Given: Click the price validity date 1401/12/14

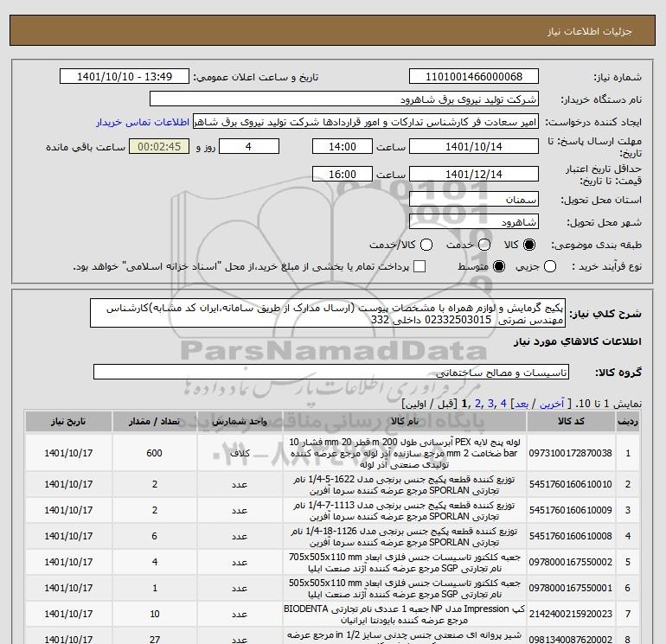Looking at the screenshot, I should (x=474, y=174).
